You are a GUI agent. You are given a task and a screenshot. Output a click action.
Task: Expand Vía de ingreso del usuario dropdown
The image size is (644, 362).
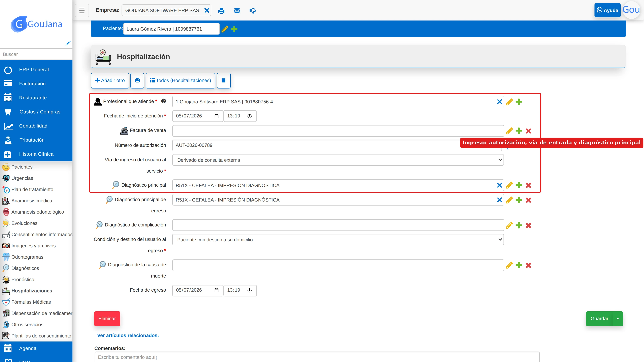click(x=338, y=160)
